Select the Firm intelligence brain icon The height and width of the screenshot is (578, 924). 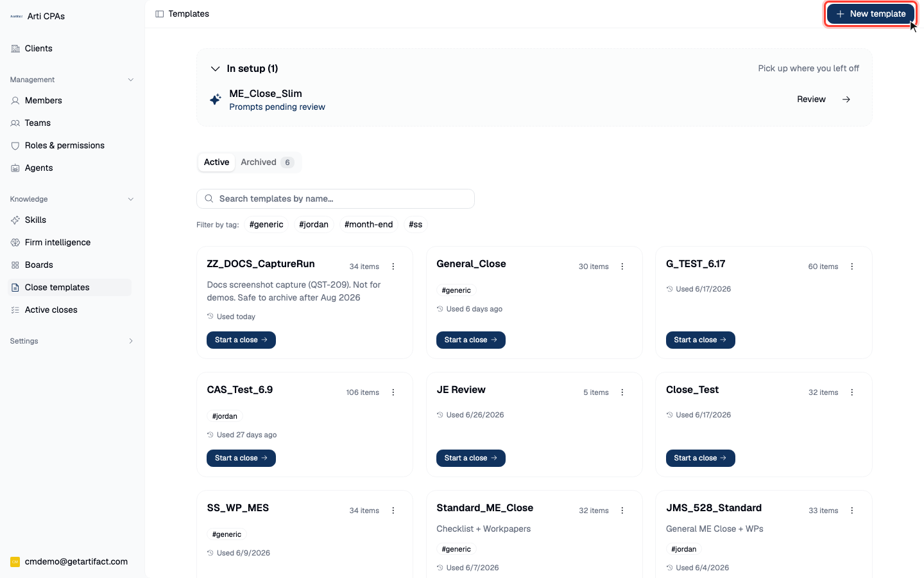tap(15, 242)
